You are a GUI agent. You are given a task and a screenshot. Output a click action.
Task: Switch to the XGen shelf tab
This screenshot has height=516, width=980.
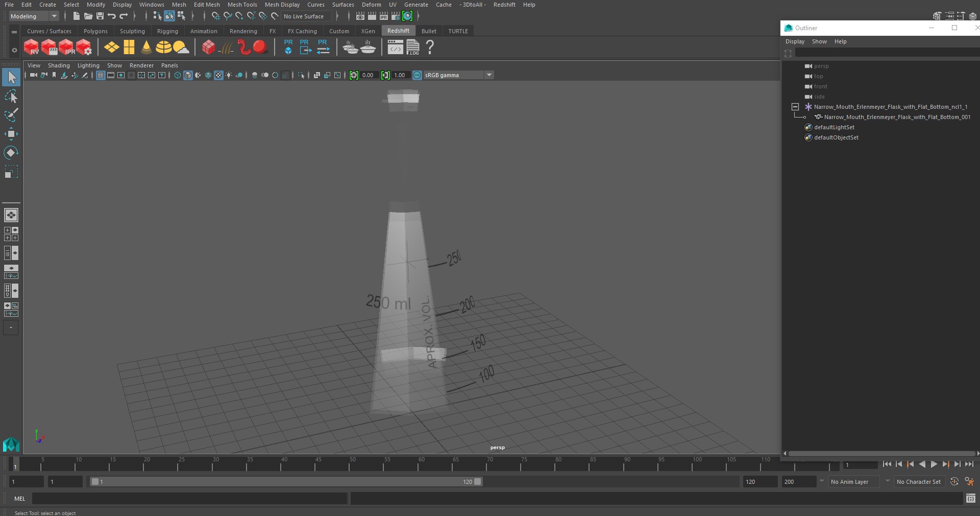(x=368, y=31)
